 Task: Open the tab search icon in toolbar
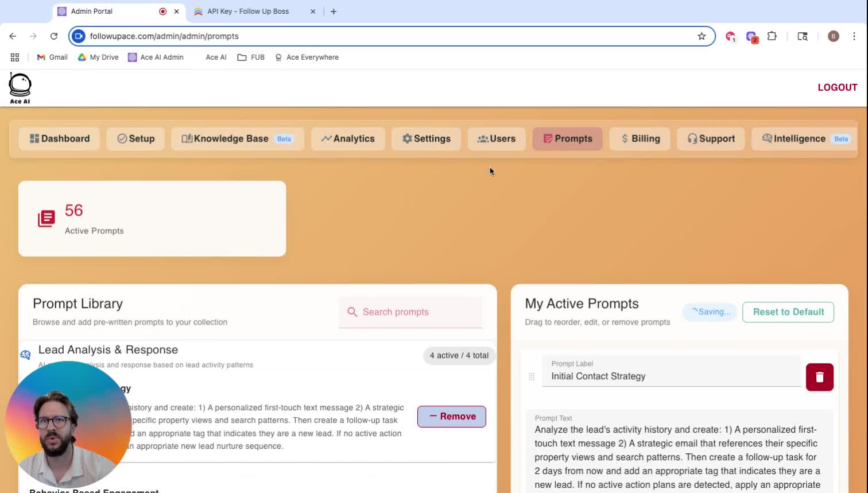803,36
